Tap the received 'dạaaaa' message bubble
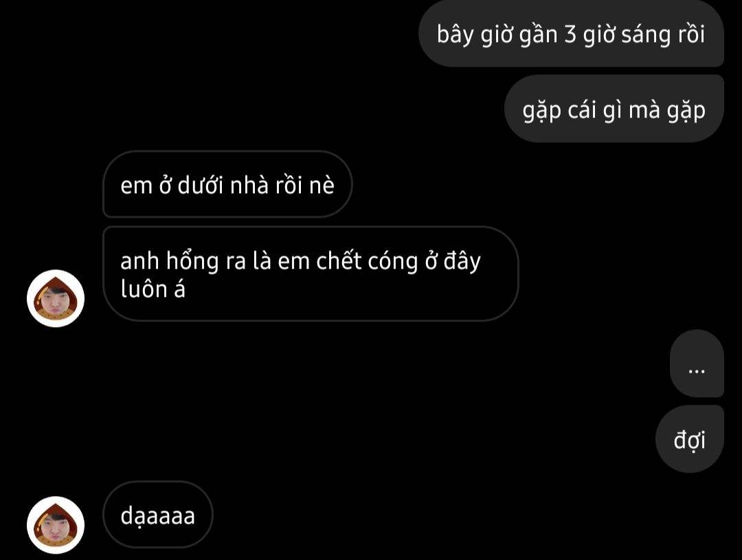This screenshot has height=560, width=742. tap(157, 515)
